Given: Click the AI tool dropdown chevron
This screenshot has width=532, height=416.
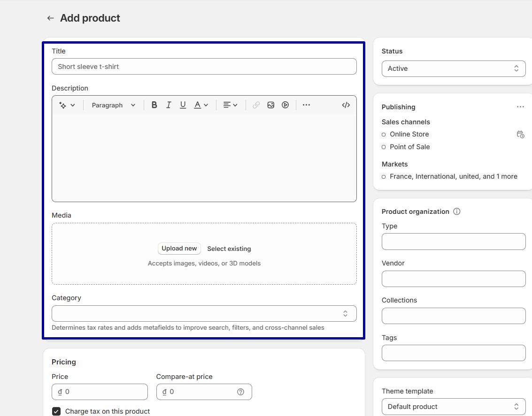Looking at the screenshot, I should pos(73,106).
